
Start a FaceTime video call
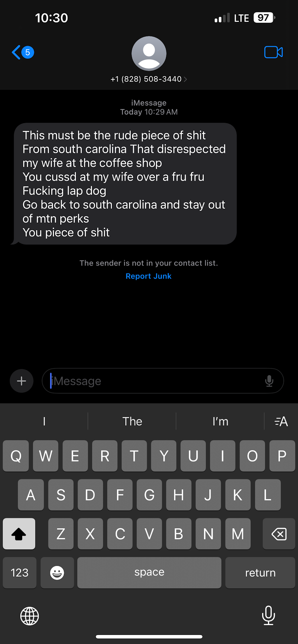tap(273, 52)
